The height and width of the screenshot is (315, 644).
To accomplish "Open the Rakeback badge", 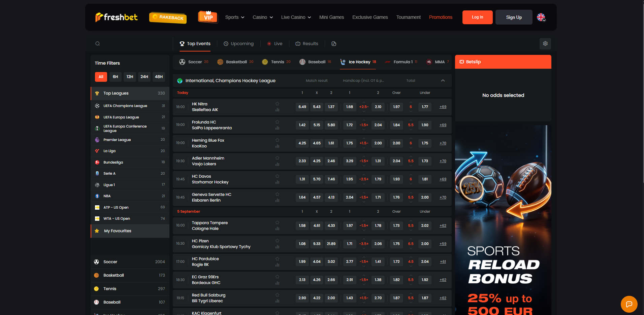I will (x=168, y=17).
